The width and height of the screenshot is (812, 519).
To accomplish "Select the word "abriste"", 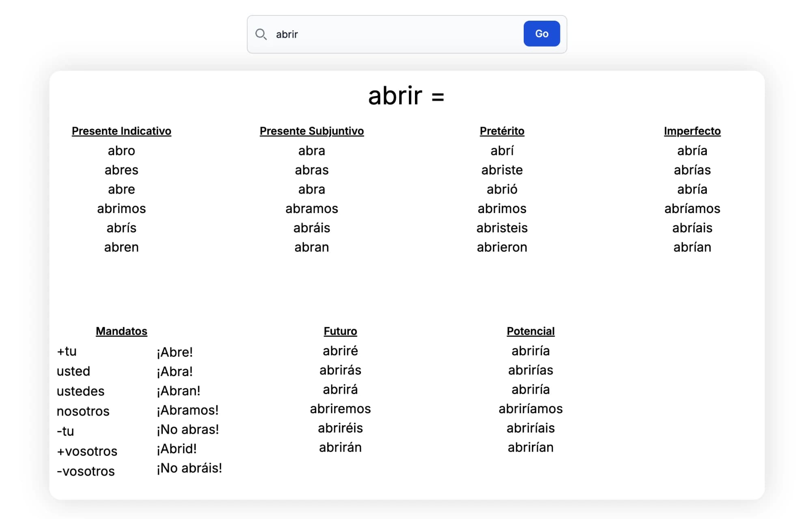I will tap(502, 170).
